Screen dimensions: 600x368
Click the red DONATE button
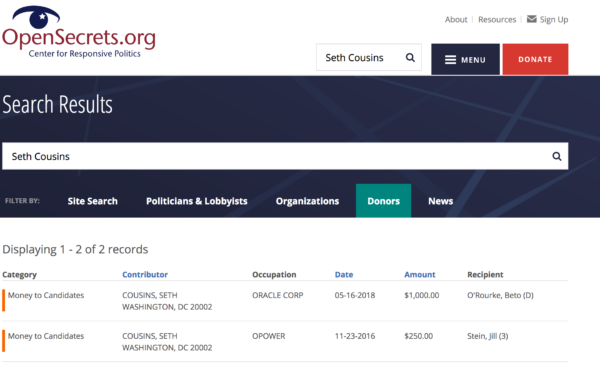point(535,59)
